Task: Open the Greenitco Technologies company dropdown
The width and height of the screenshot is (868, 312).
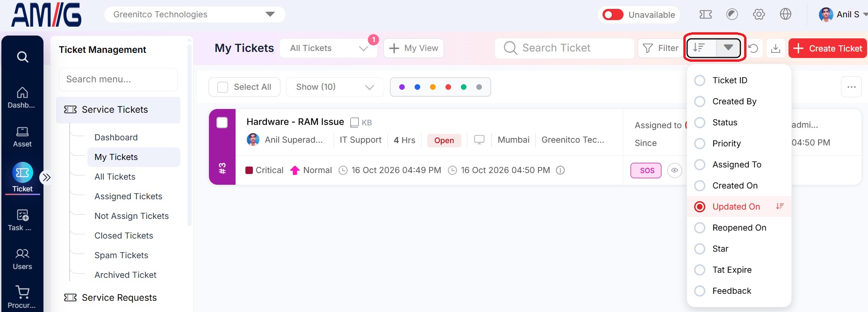Action: click(x=194, y=15)
